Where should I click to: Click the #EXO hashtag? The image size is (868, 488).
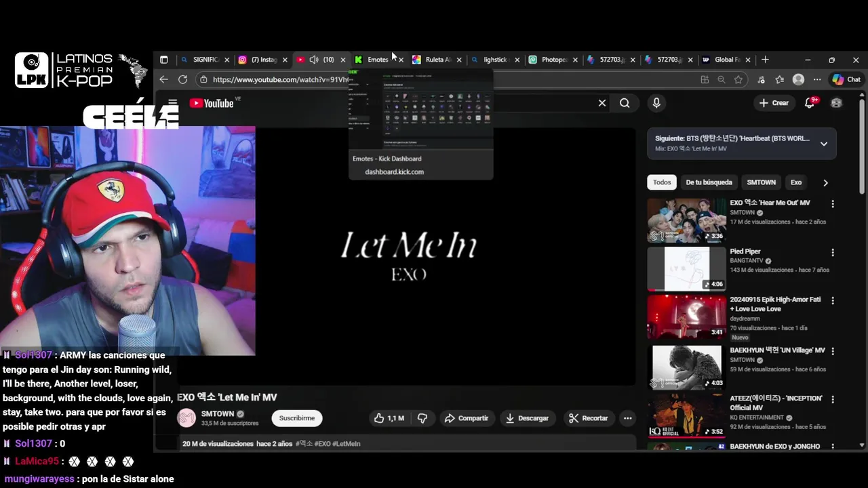pyautogui.click(x=321, y=444)
